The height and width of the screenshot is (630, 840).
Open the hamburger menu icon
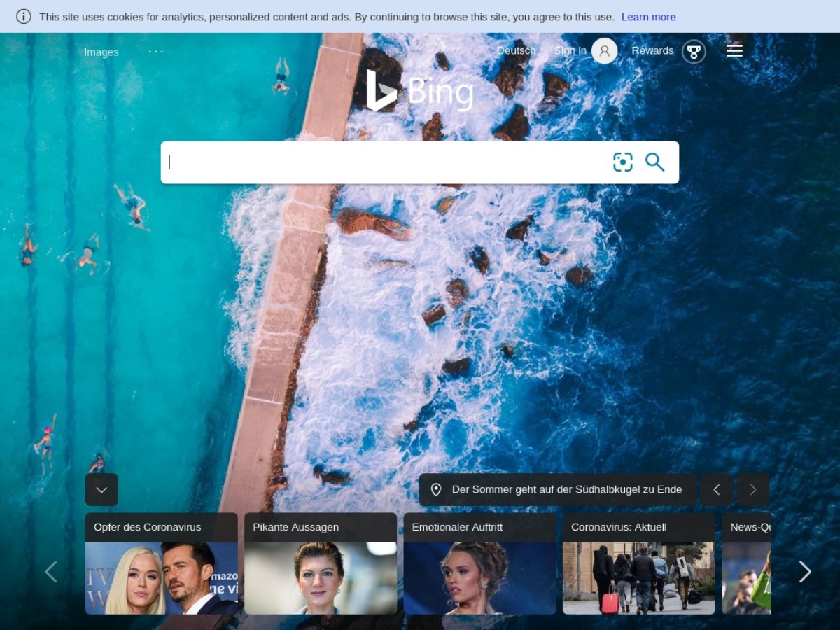tap(734, 50)
